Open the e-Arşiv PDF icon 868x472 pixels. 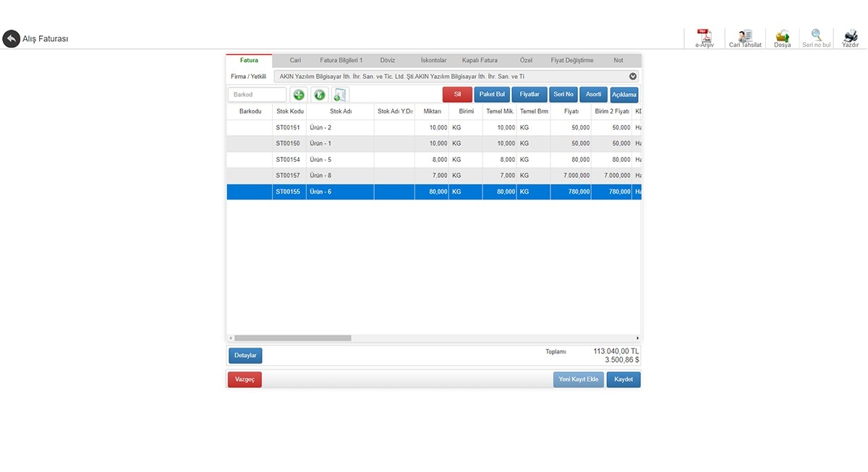[704, 36]
